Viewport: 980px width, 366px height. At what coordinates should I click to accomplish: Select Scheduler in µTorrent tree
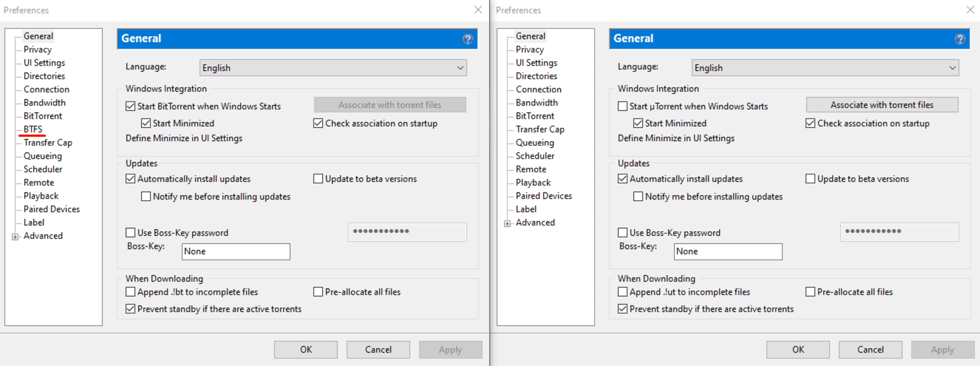[535, 156]
